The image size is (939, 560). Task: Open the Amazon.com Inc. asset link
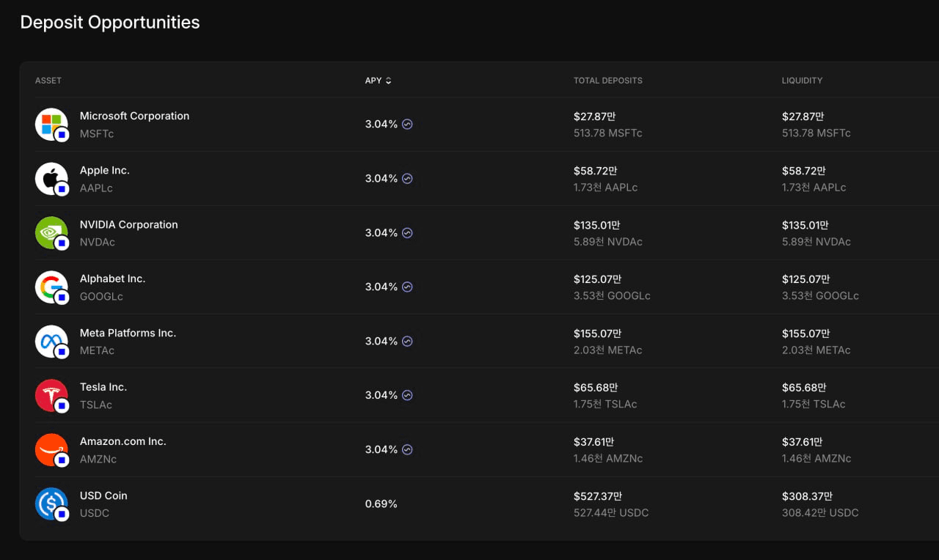(x=123, y=441)
